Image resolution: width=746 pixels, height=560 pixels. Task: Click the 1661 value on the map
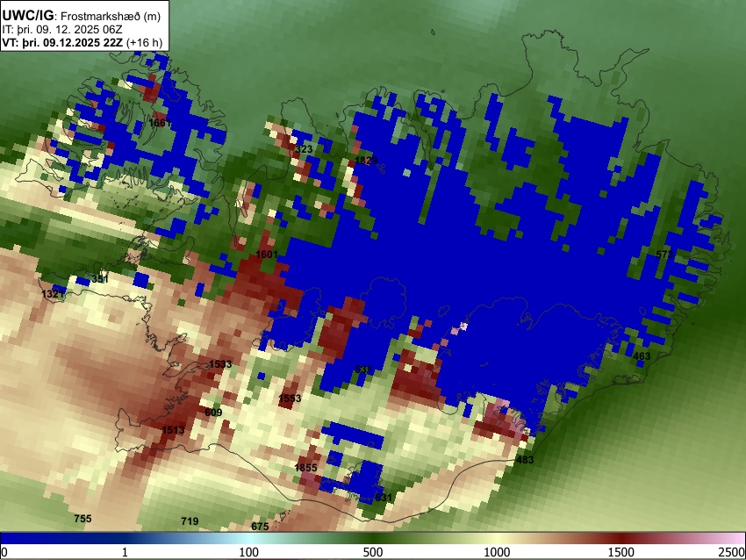point(160,123)
